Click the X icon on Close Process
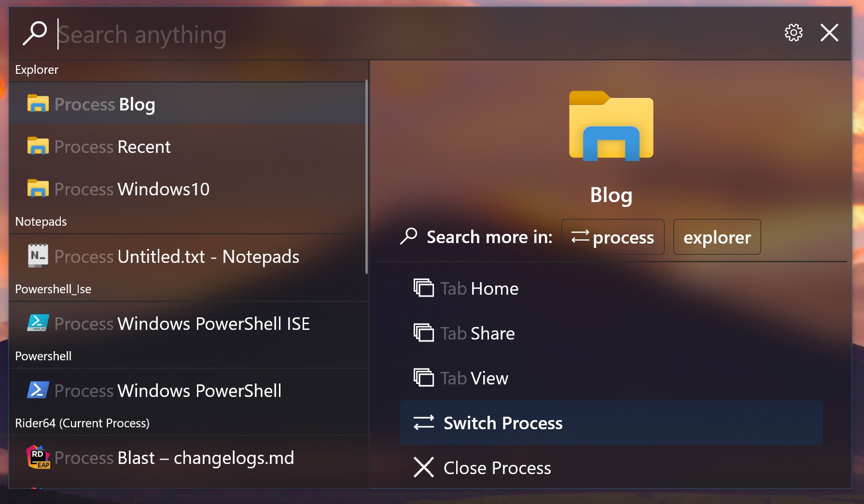 [423, 467]
